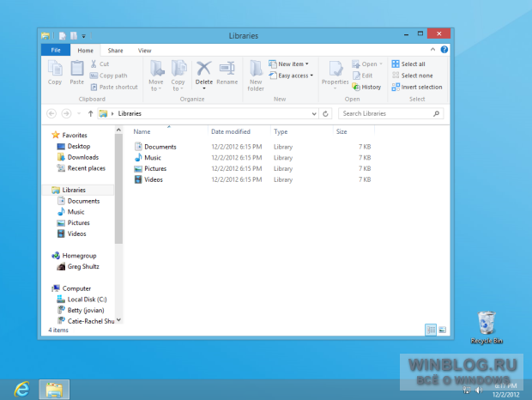Click the Rename icon in Organize group
Viewport: 532px width, 400px height.
(227, 68)
